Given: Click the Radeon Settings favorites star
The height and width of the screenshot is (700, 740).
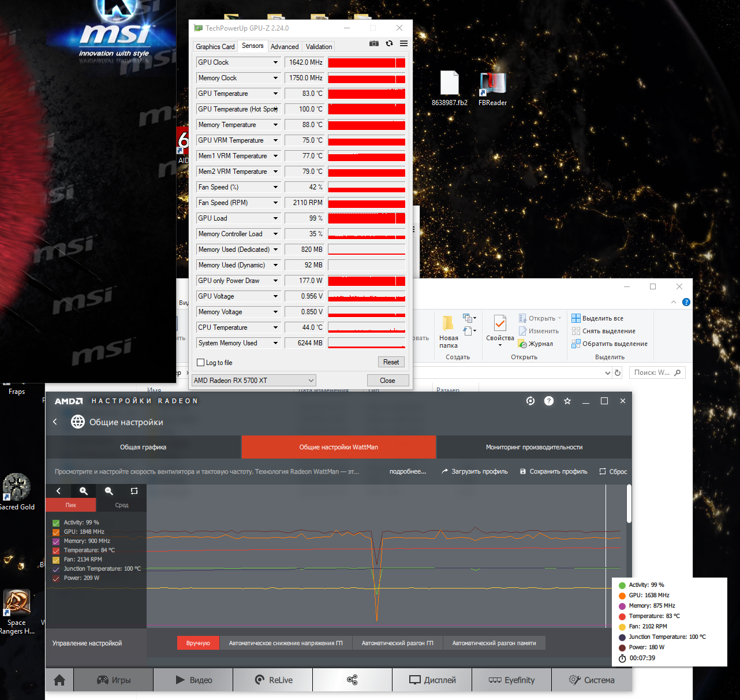Looking at the screenshot, I should coord(567,401).
